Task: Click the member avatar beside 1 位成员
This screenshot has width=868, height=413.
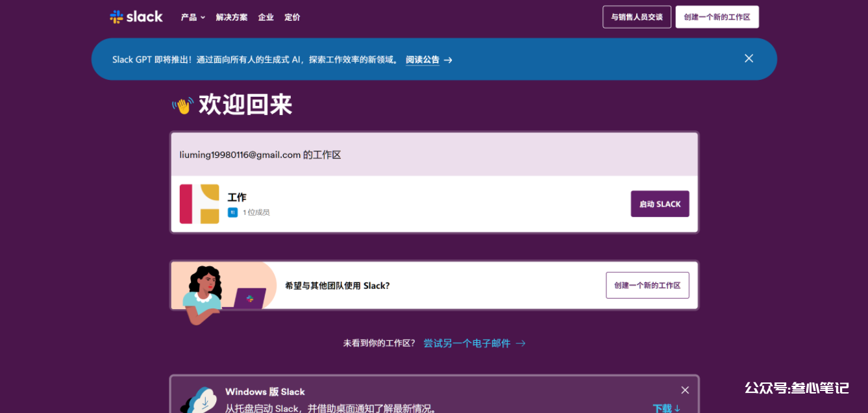Action: point(232,212)
